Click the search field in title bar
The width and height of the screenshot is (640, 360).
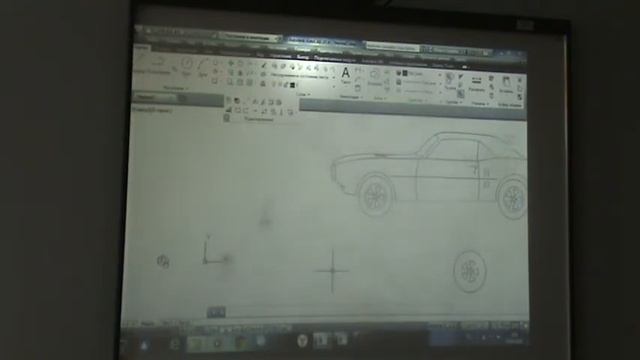click(393, 47)
